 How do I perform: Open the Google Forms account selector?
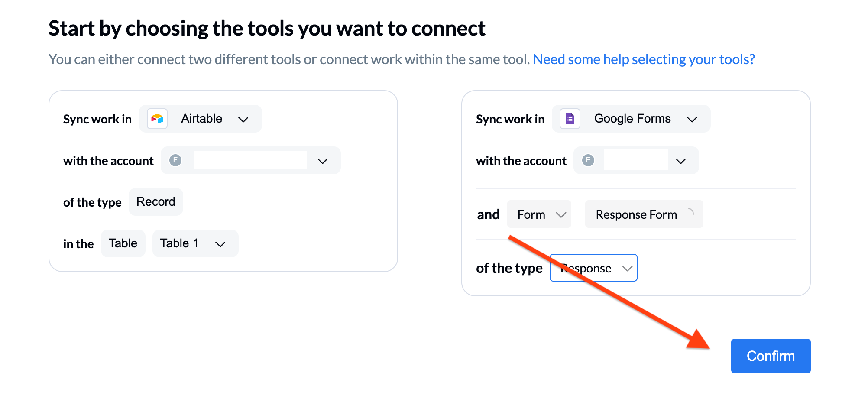tap(680, 161)
